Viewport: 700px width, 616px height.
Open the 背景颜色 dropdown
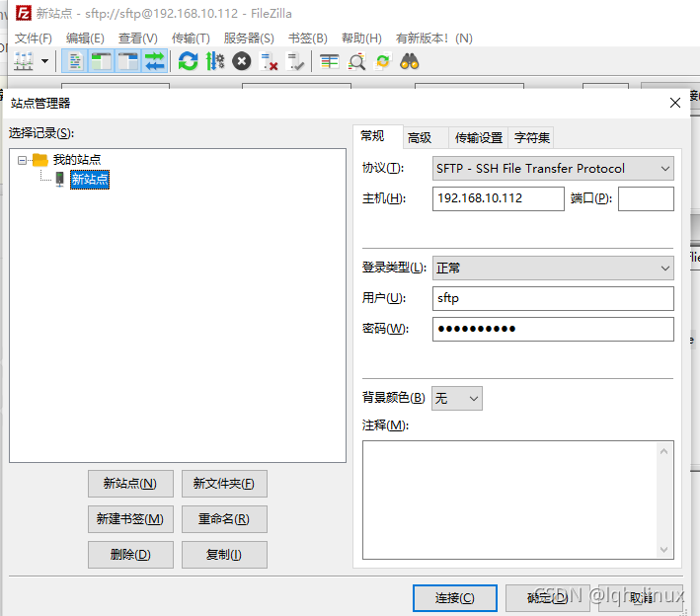(x=457, y=398)
